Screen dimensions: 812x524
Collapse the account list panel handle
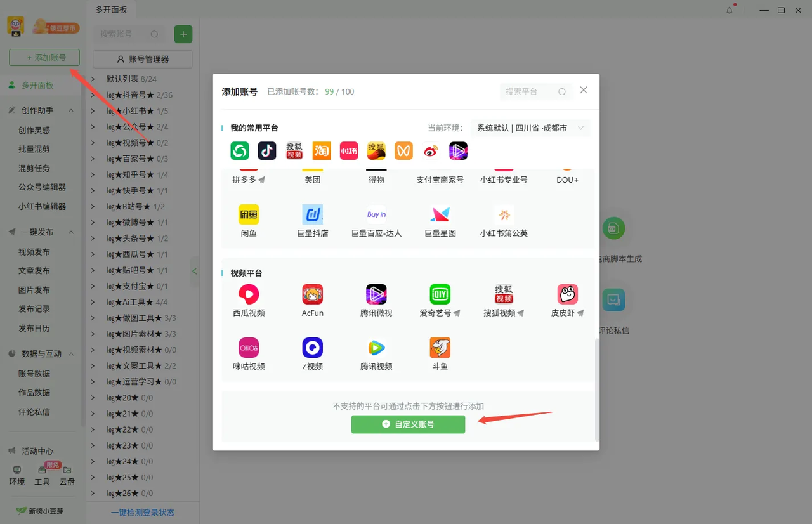[x=195, y=272]
